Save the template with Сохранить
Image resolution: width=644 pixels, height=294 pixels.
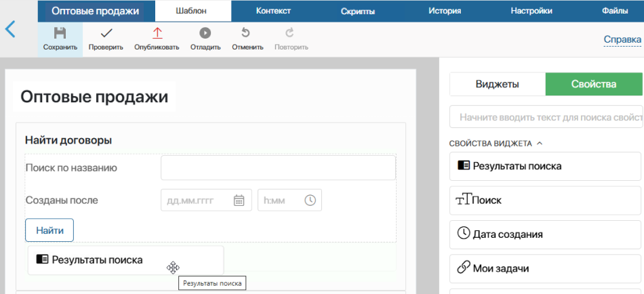[60, 39]
